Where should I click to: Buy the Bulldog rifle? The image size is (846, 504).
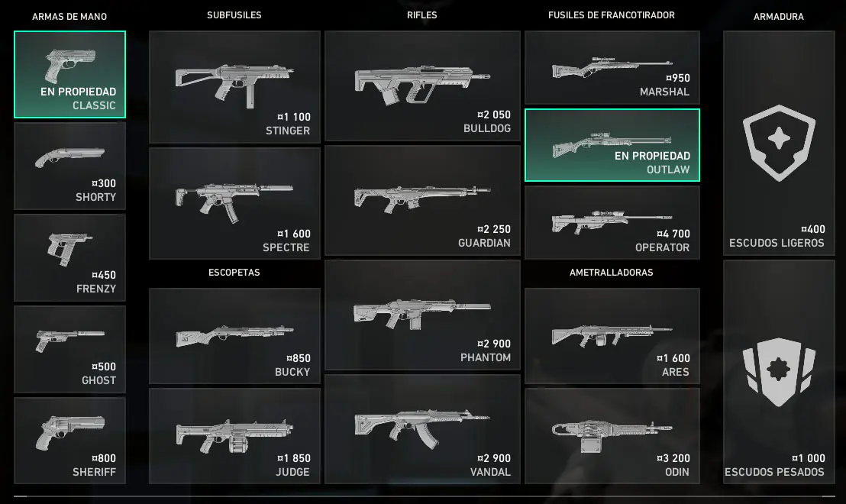tap(422, 86)
